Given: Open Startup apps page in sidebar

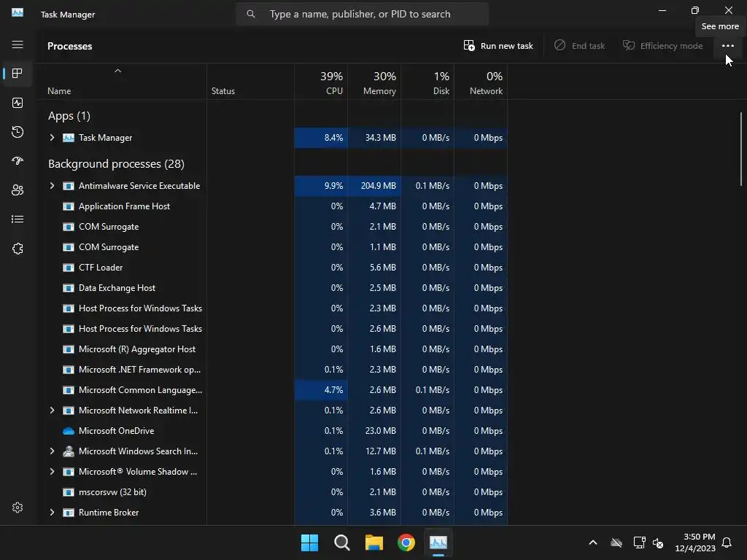Looking at the screenshot, I should coord(18,161).
